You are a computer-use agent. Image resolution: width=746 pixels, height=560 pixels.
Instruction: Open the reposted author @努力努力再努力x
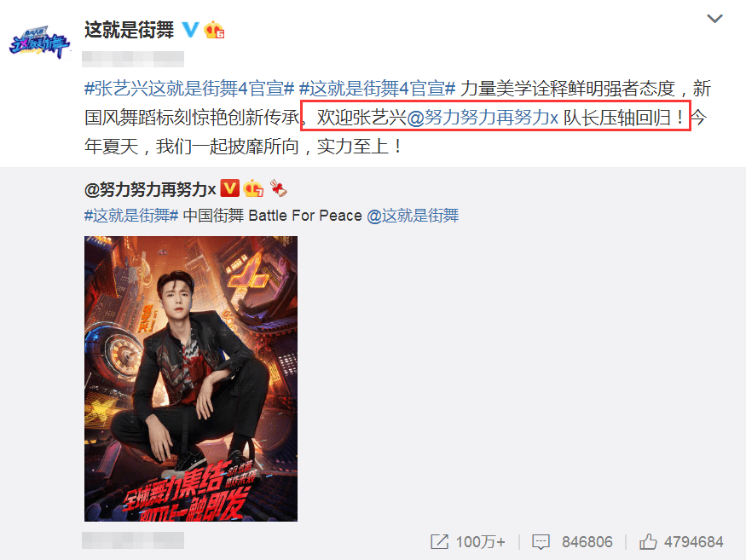click(150, 190)
